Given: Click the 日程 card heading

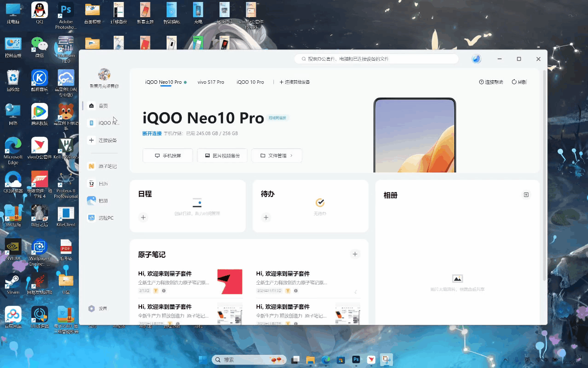Looking at the screenshot, I should tap(145, 194).
